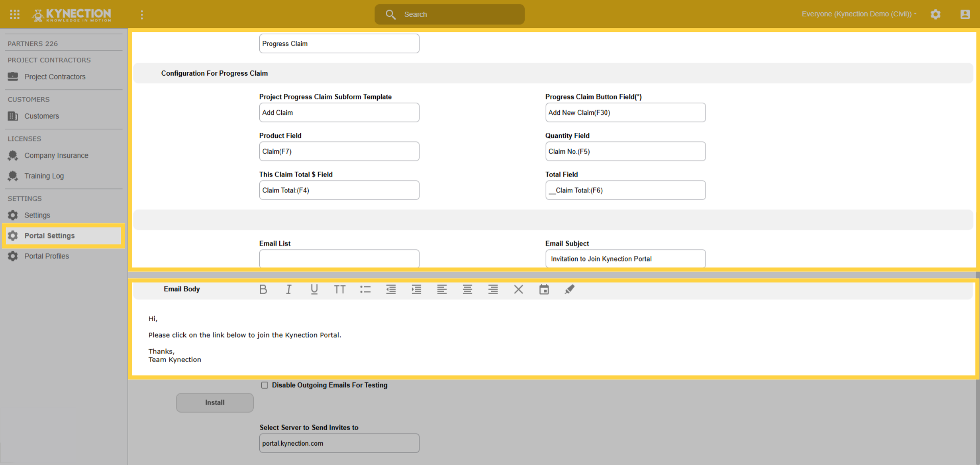Click the Portal Profiles gear icon

pyautogui.click(x=13, y=256)
